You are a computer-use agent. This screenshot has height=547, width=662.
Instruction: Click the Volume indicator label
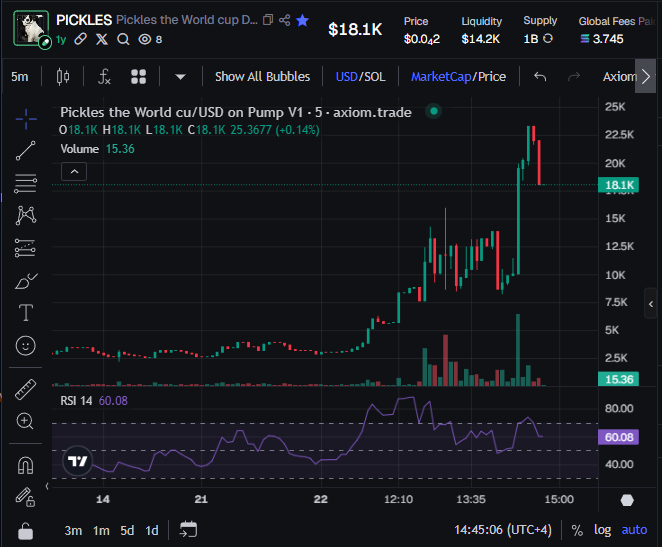tap(79, 149)
